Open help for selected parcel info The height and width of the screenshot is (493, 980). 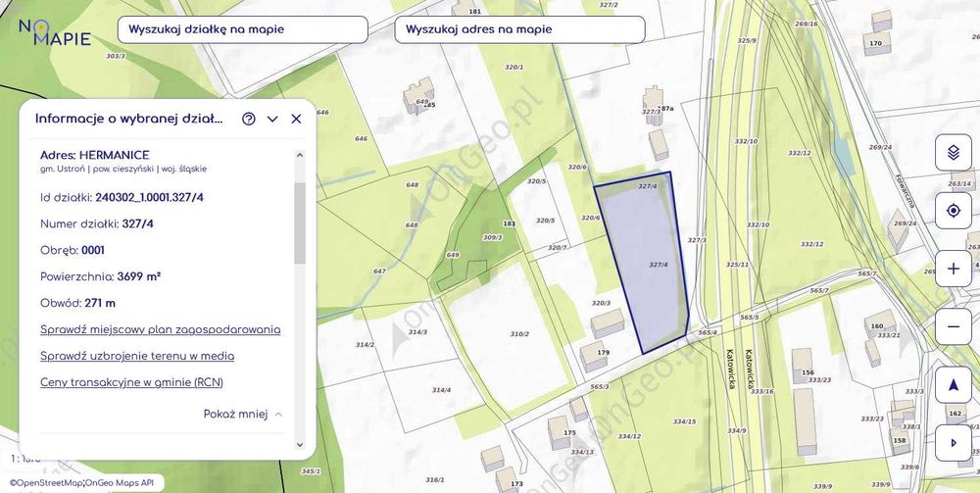coord(249,119)
